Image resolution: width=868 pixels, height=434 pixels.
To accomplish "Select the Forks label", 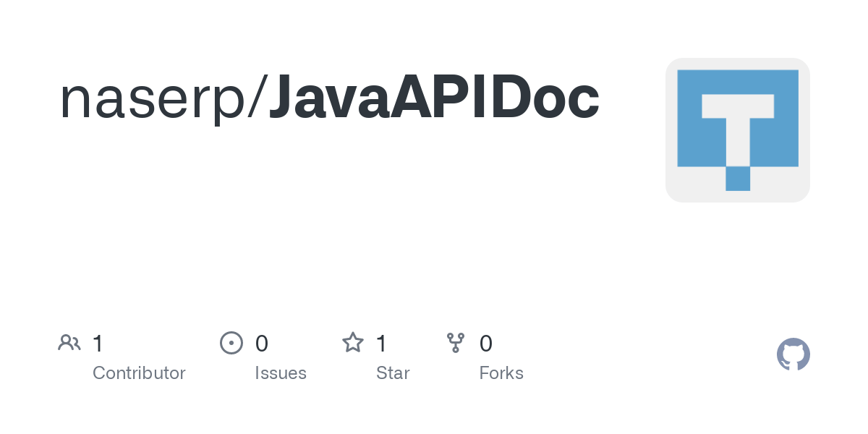I will tap(501, 373).
